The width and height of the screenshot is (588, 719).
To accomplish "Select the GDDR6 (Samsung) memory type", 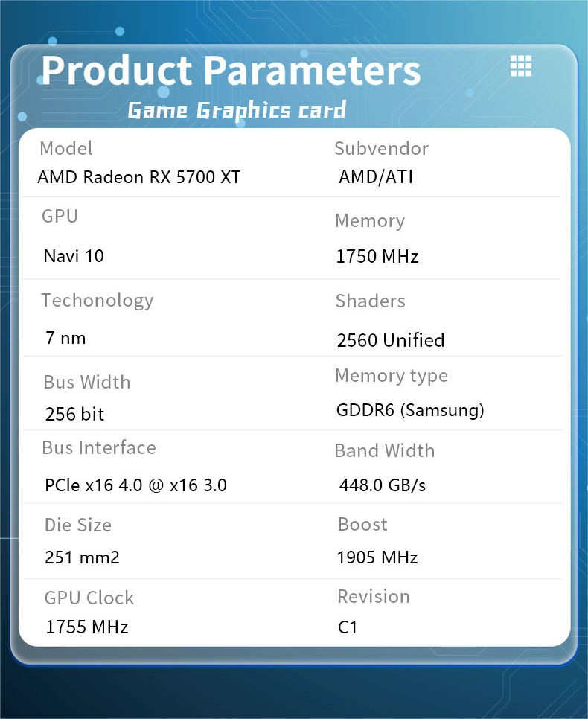I will coord(410,410).
